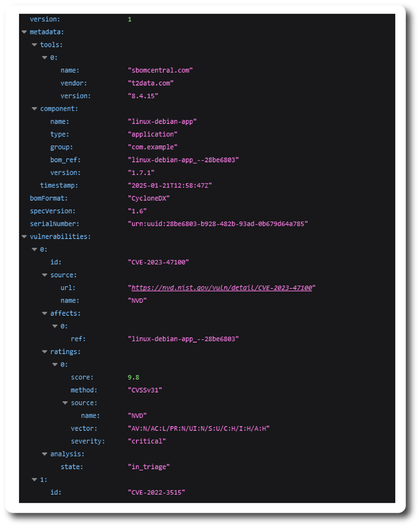
Task: Collapse the source node inside ratings
Action: pyautogui.click(x=65, y=403)
